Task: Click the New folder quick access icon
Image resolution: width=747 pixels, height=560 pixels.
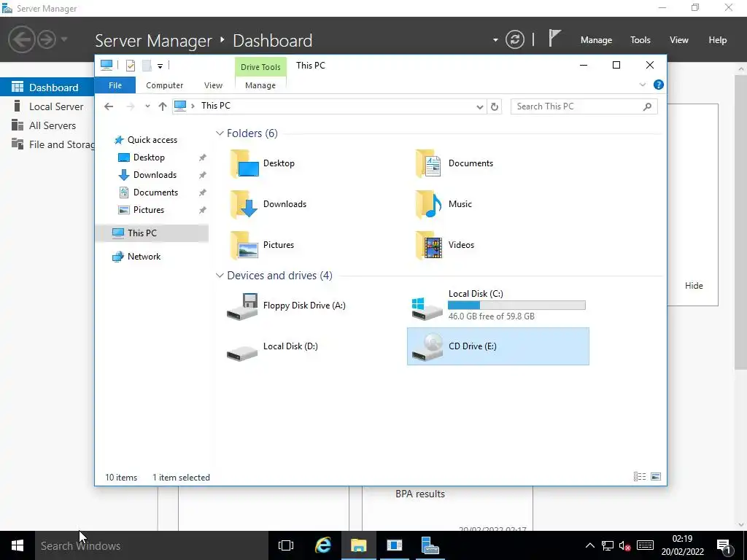Action: coord(147,66)
